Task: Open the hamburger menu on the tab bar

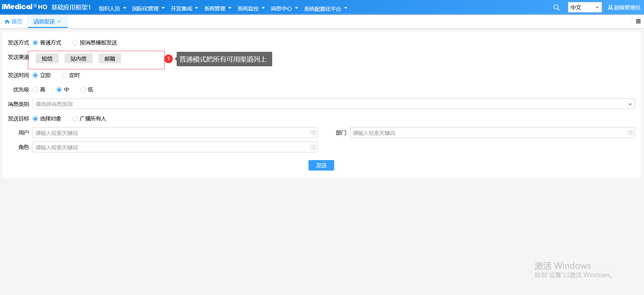Action: point(638,22)
